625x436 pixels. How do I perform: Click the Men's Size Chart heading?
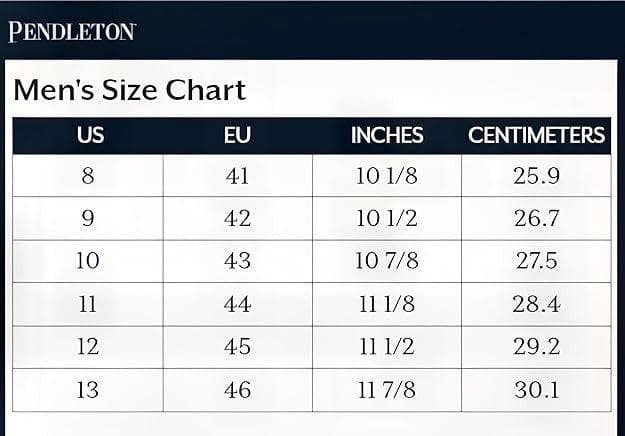click(129, 90)
